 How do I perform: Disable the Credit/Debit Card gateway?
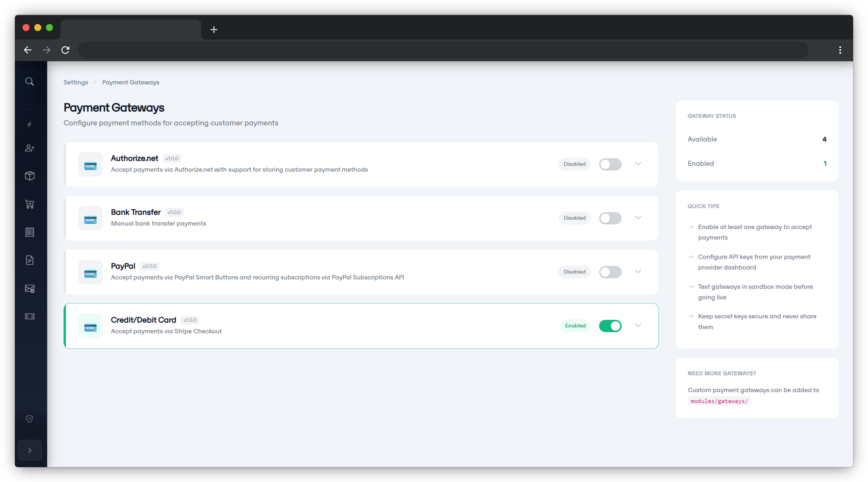pyautogui.click(x=610, y=326)
